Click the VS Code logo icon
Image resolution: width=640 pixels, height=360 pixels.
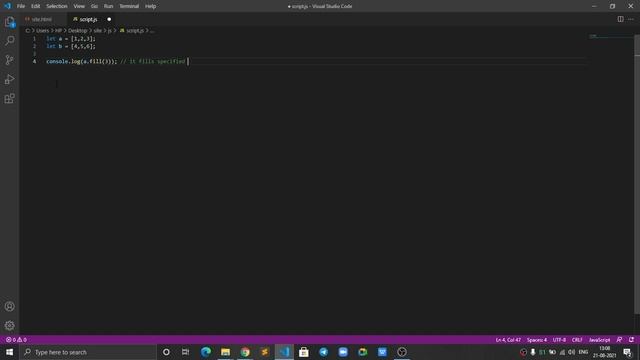7,6
